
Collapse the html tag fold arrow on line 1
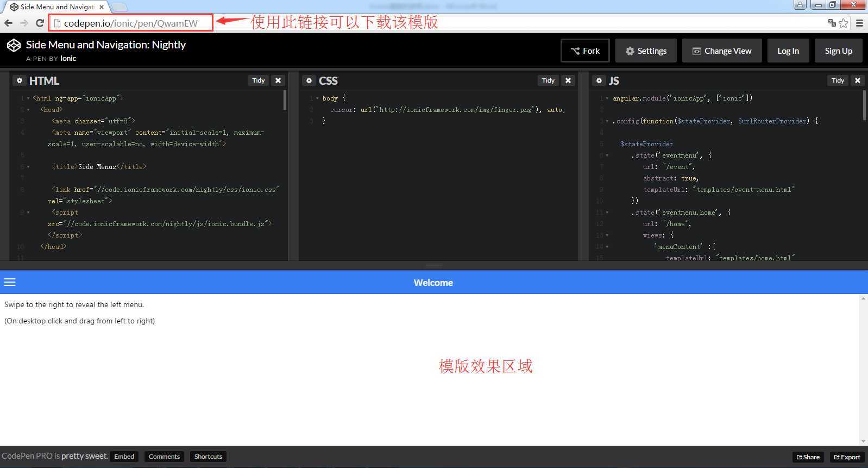click(28, 98)
